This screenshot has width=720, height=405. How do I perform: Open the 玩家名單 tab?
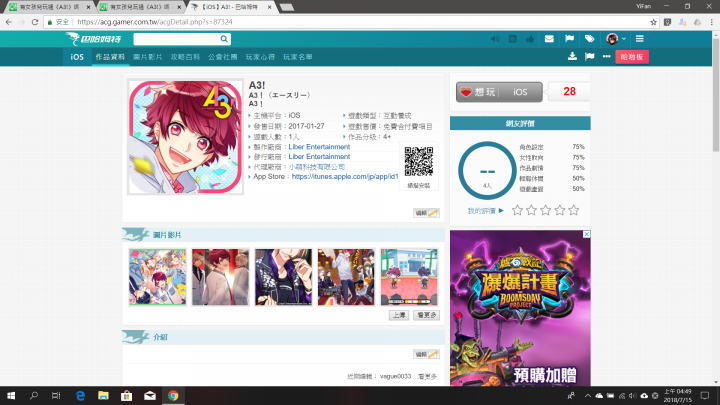[298, 57]
